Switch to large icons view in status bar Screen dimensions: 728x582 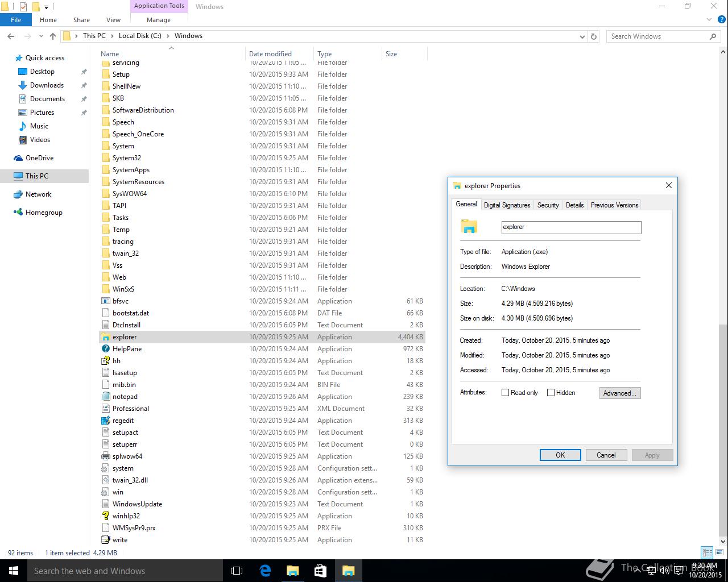point(720,552)
